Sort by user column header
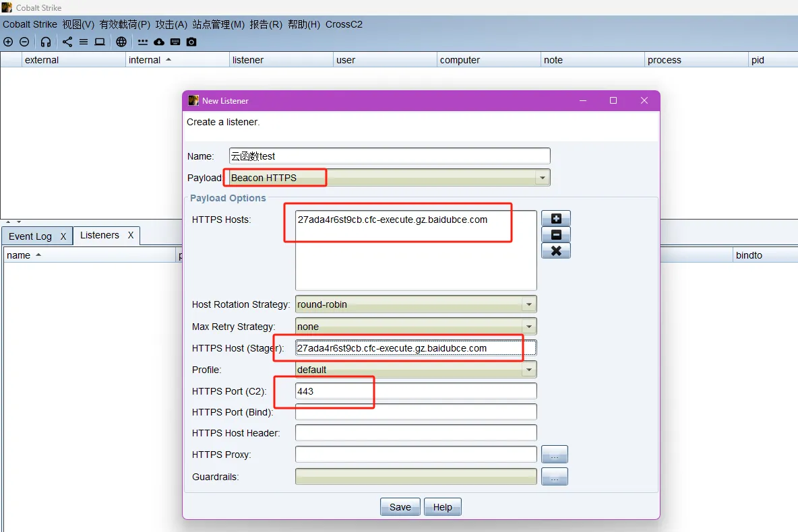 (x=385, y=60)
